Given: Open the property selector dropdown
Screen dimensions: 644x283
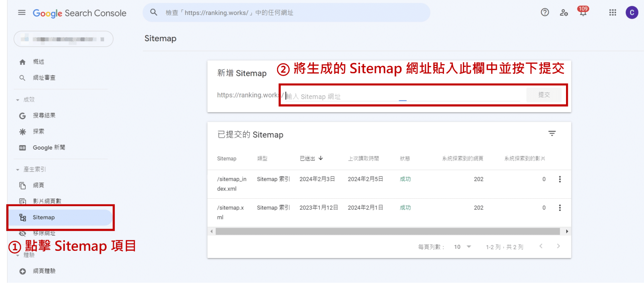Looking at the screenshot, I should [x=63, y=39].
